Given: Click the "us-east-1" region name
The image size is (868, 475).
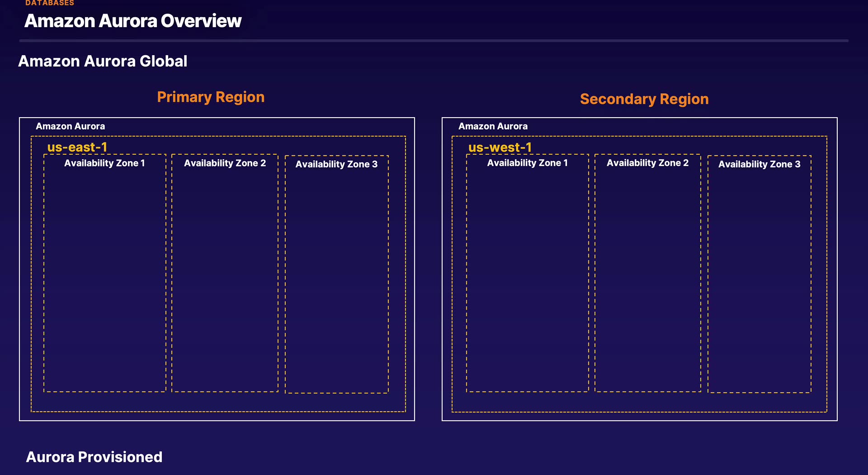Looking at the screenshot, I should tap(77, 147).
